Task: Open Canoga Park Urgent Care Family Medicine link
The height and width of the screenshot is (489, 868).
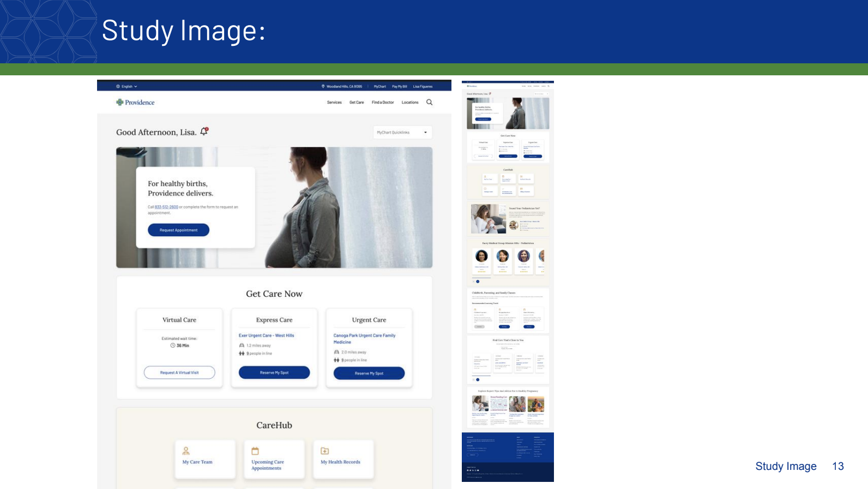Action: tap(364, 339)
